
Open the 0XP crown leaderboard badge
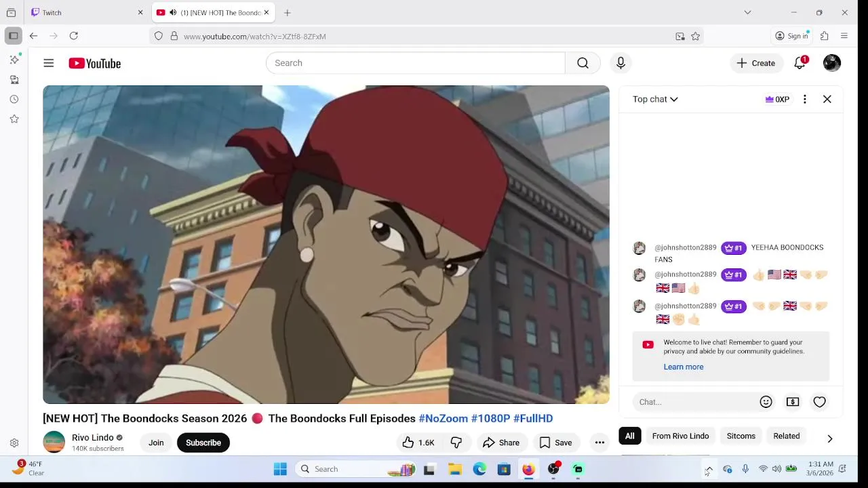click(x=777, y=99)
